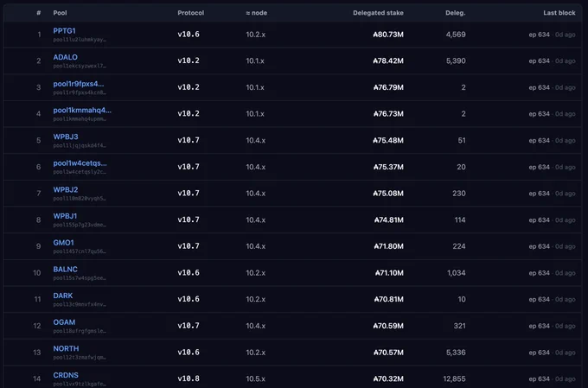Open the PPTG1 pool link

coord(64,31)
